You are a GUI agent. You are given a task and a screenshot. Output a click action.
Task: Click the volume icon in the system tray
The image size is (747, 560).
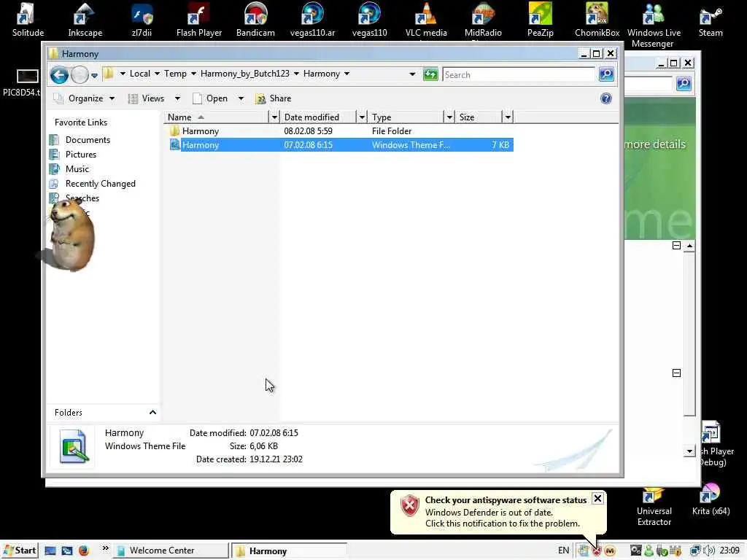point(709,551)
